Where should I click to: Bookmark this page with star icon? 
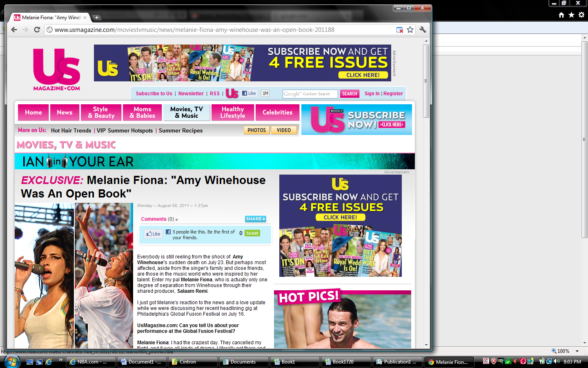click(x=410, y=29)
